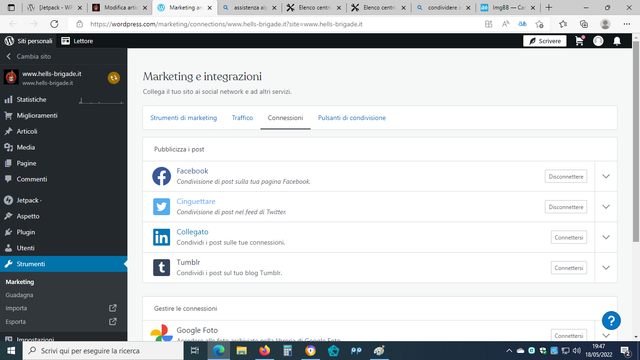Expand the Twitter connection details
Image resolution: width=640 pixels, height=360 pixels.
tap(606, 207)
